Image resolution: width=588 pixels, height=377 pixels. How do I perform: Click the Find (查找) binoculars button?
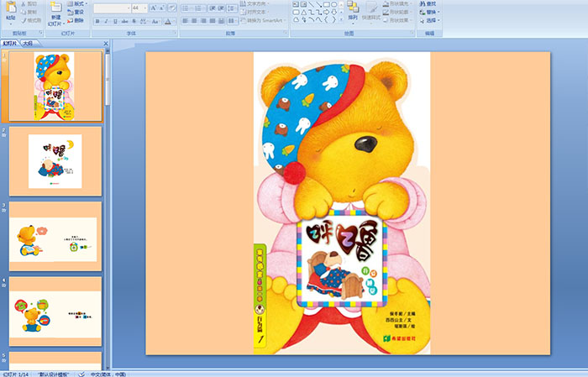tap(428, 3)
